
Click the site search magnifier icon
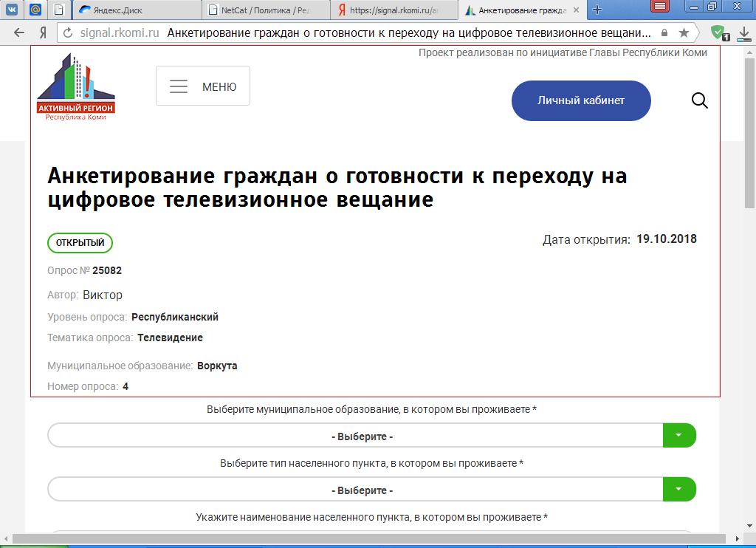coord(699,100)
